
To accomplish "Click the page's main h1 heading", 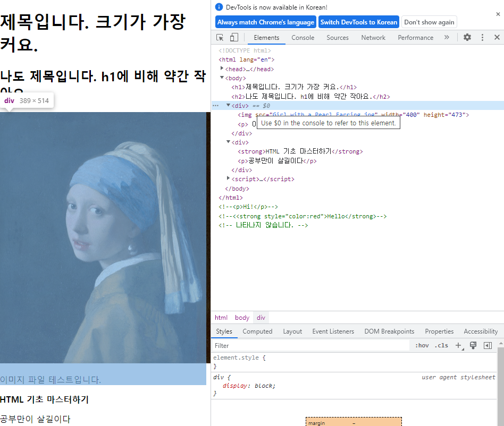I will pyautogui.click(x=93, y=33).
